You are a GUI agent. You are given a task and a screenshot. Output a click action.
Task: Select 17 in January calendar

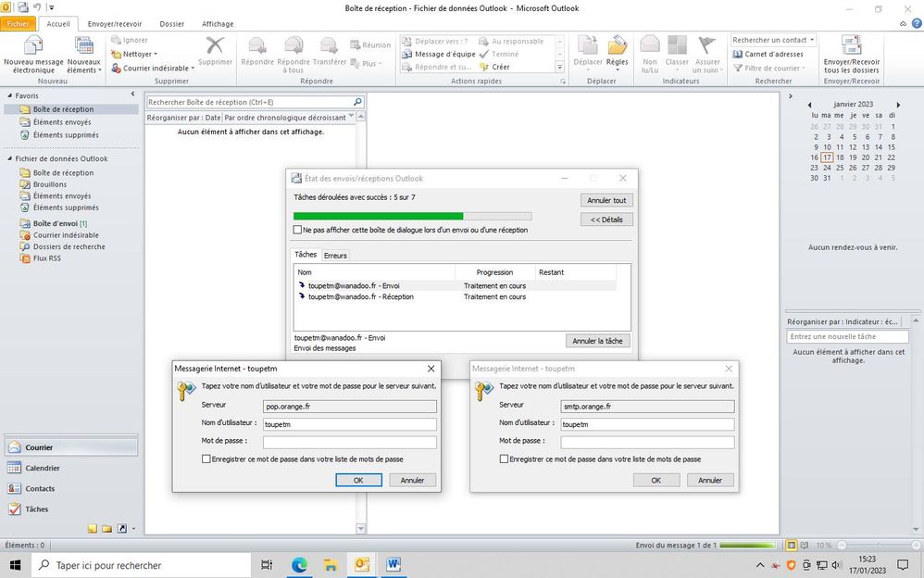(x=828, y=157)
